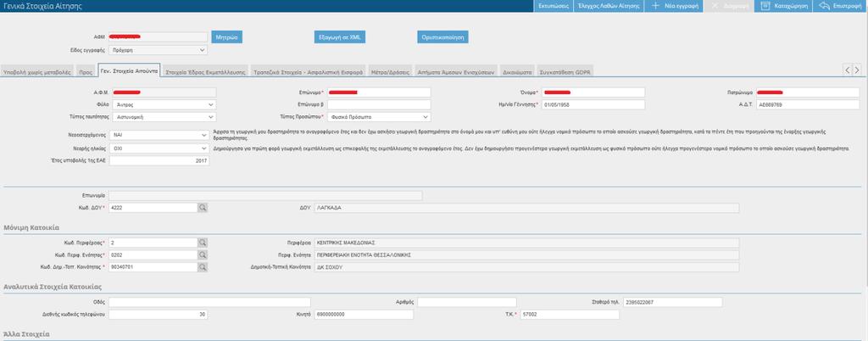Switch to Στοιχεία Έδρας Εκμετάλλευσης tab

click(x=205, y=72)
